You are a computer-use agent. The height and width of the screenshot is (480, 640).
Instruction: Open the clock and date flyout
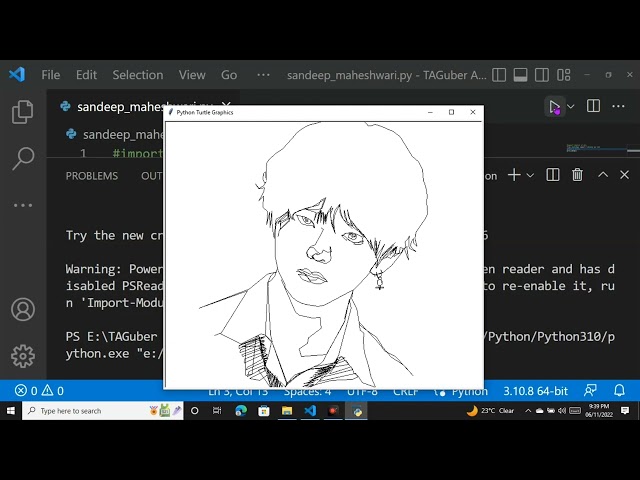coord(599,411)
